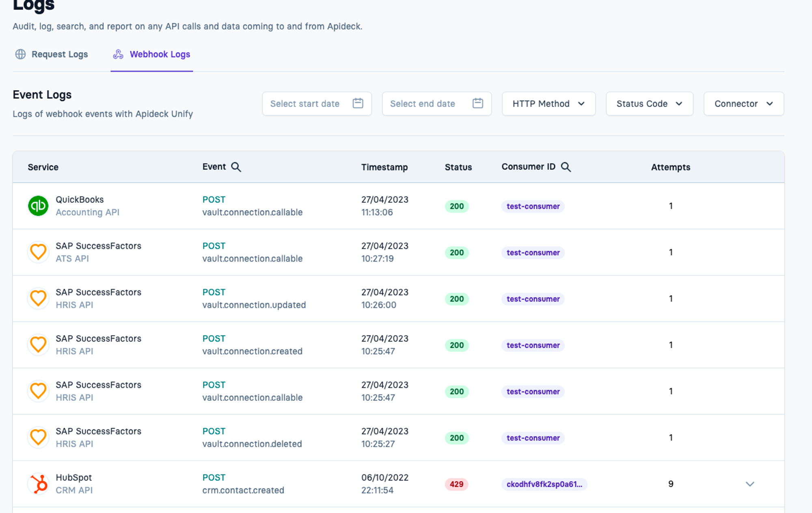Click the CRM API label
This screenshot has height=513, width=812.
click(x=74, y=490)
